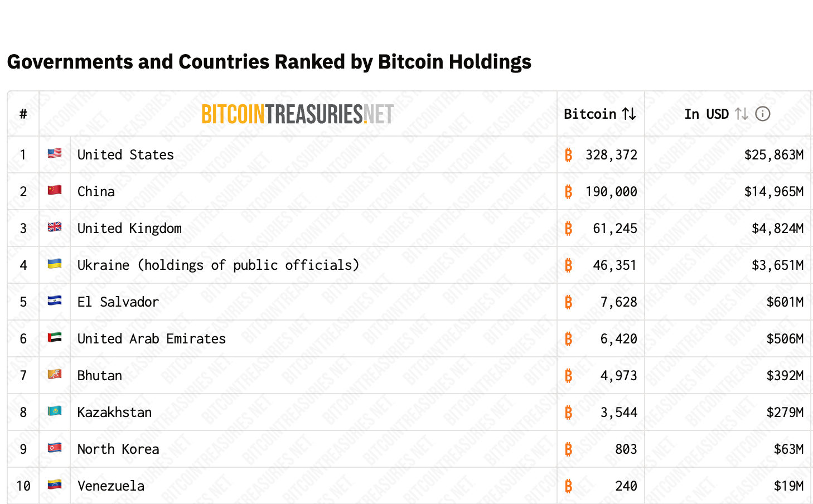This screenshot has height=504, width=813.
Task: Click the Bitcoin column header label
Action: 590,114
